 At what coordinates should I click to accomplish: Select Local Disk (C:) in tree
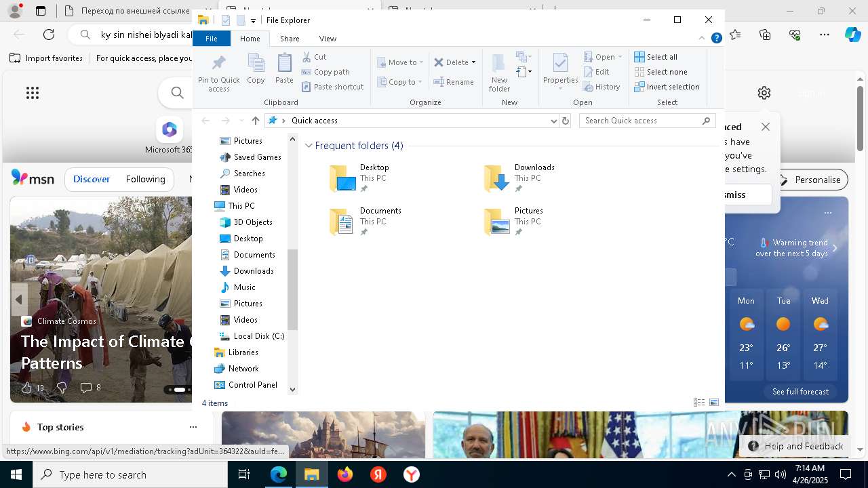252,336
